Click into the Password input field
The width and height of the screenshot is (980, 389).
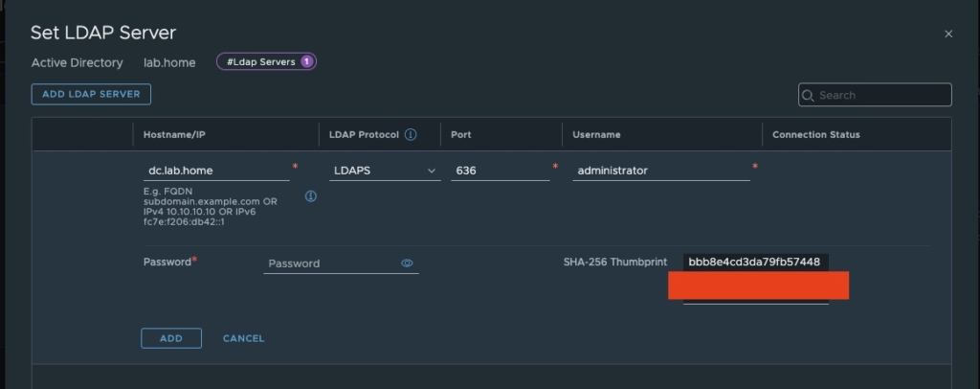pyautogui.click(x=330, y=263)
